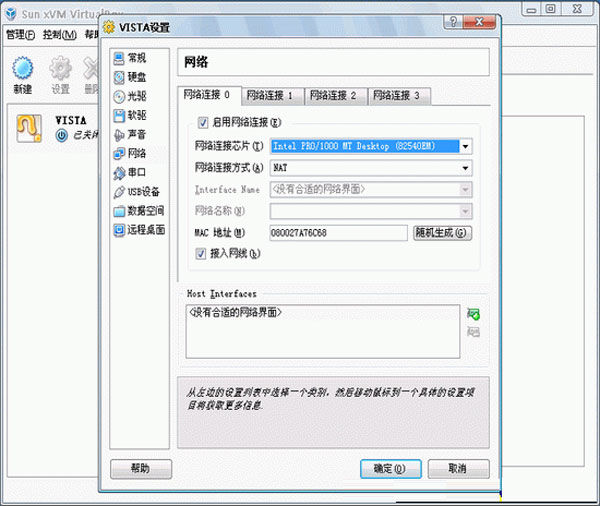Image resolution: width=600 pixels, height=506 pixels.
Task: Click the 帮助 help button
Action: (x=141, y=469)
